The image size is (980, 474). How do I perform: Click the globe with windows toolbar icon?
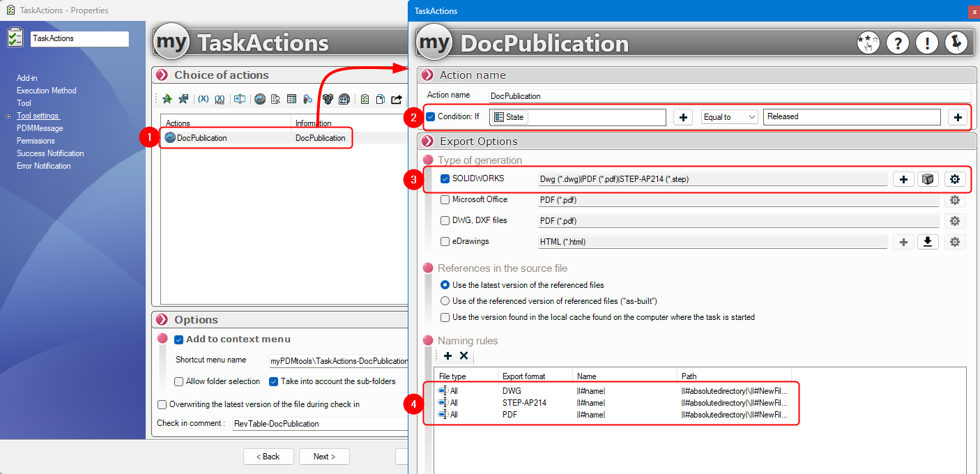click(344, 99)
